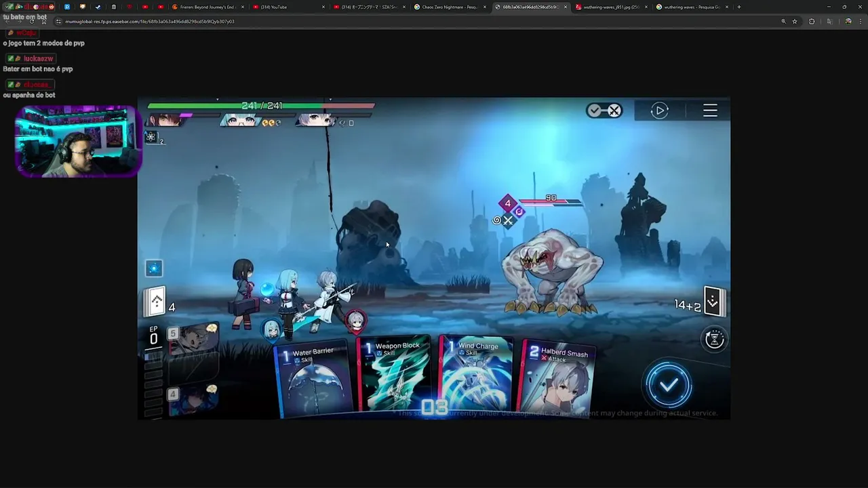Switch to the (314) YouTube tab
Viewport: 868px width, 488px height.
pyautogui.click(x=288, y=7)
